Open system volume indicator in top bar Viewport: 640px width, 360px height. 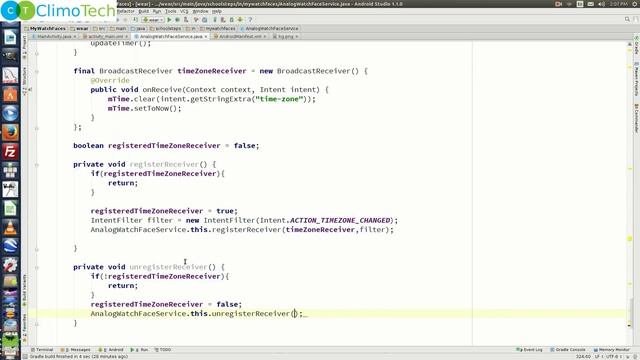click(601, 4)
